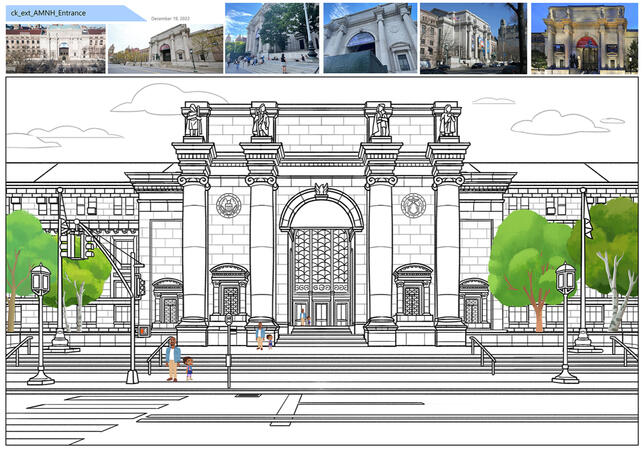Click the left round seal medallion
The height and width of the screenshot is (450, 643).
[228, 205]
